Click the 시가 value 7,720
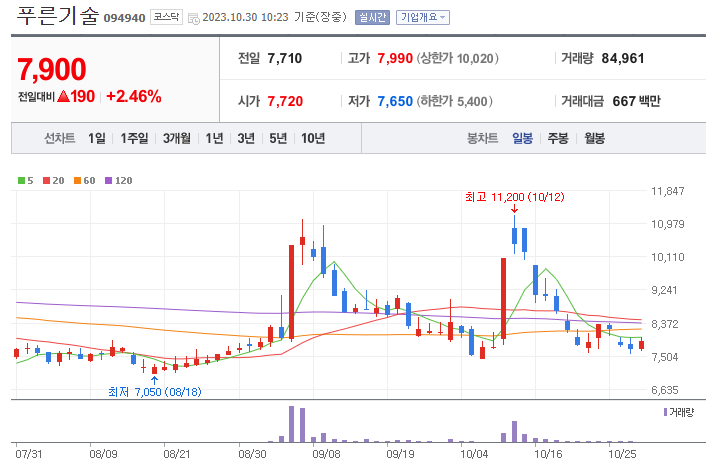Viewport: 706px width, 473px height. coord(285,101)
